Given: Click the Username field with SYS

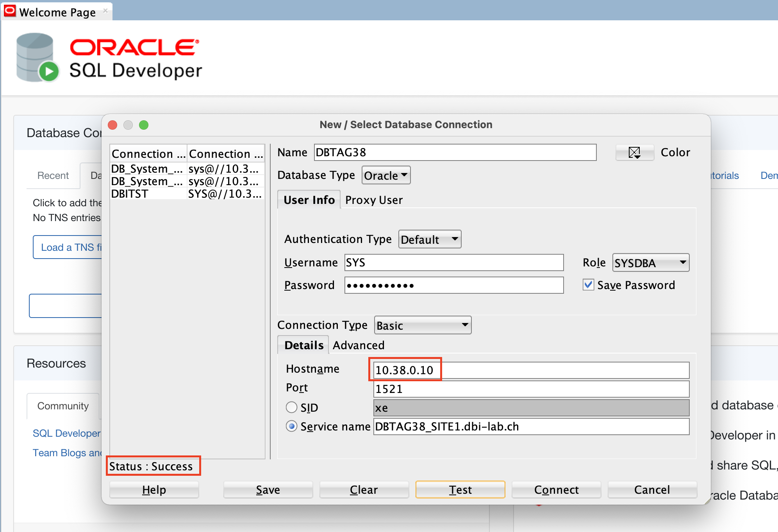Looking at the screenshot, I should coord(454,262).
